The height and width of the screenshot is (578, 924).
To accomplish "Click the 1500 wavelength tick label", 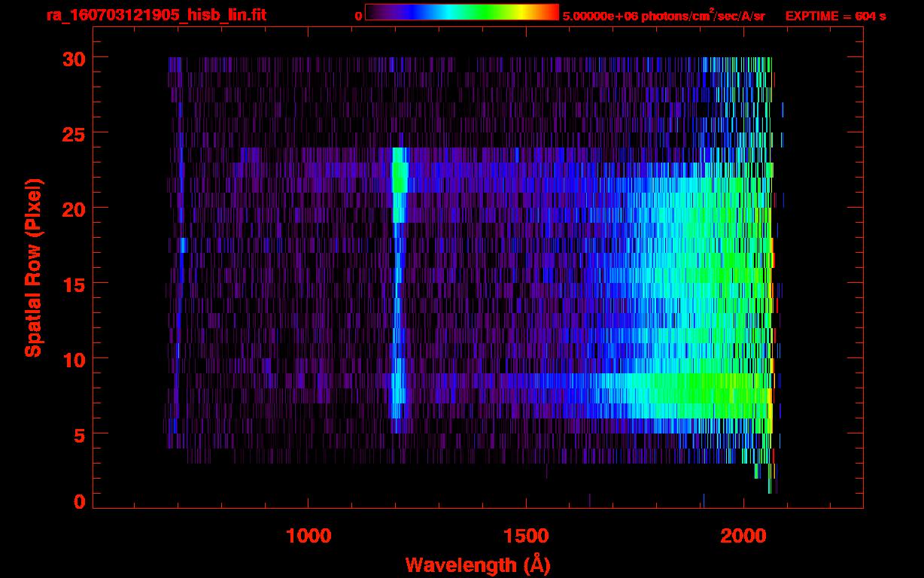I will pyautogui.click(x=526, y=535).
